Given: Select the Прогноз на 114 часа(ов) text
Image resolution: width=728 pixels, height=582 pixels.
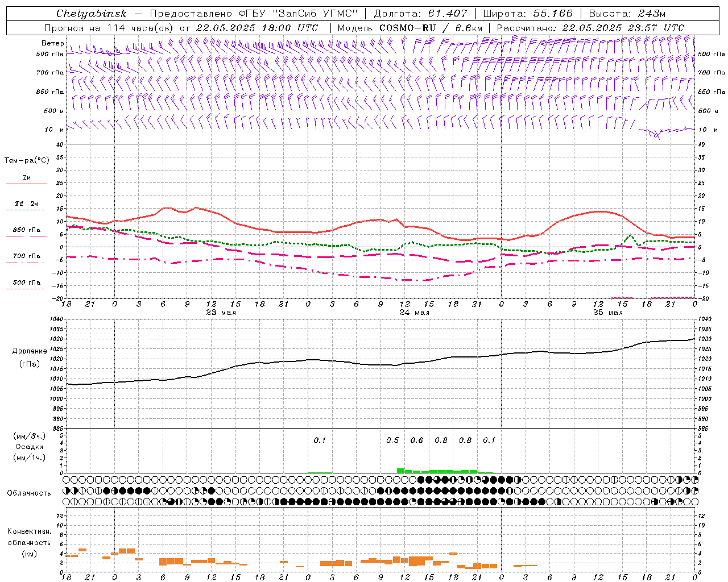Looking at the screenshot, I should pos(109,28).
